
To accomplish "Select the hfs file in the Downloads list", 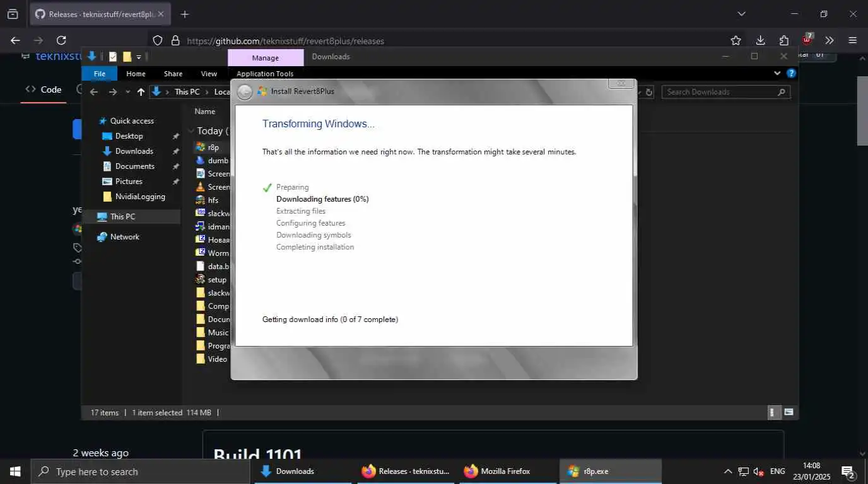I will click(x=213, y=200).
